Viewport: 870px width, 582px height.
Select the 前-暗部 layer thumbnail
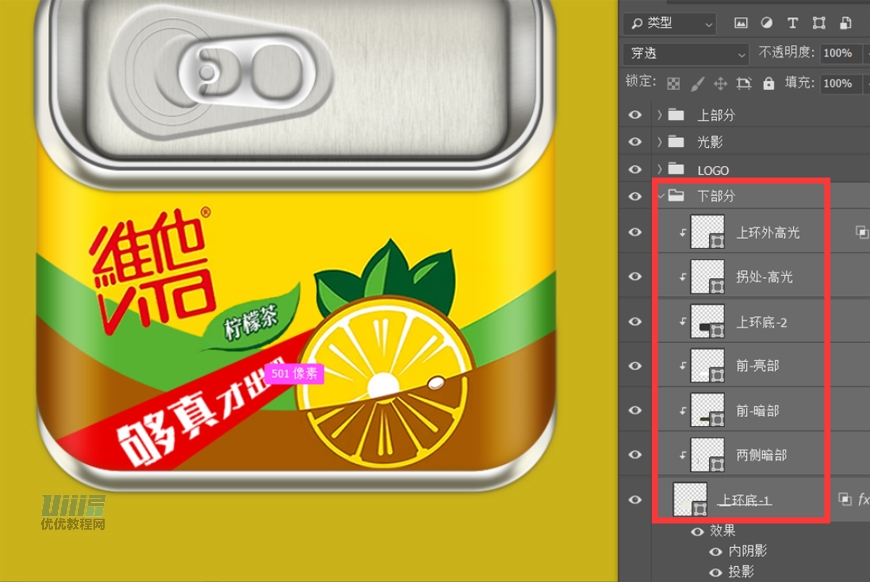point(707,410)
